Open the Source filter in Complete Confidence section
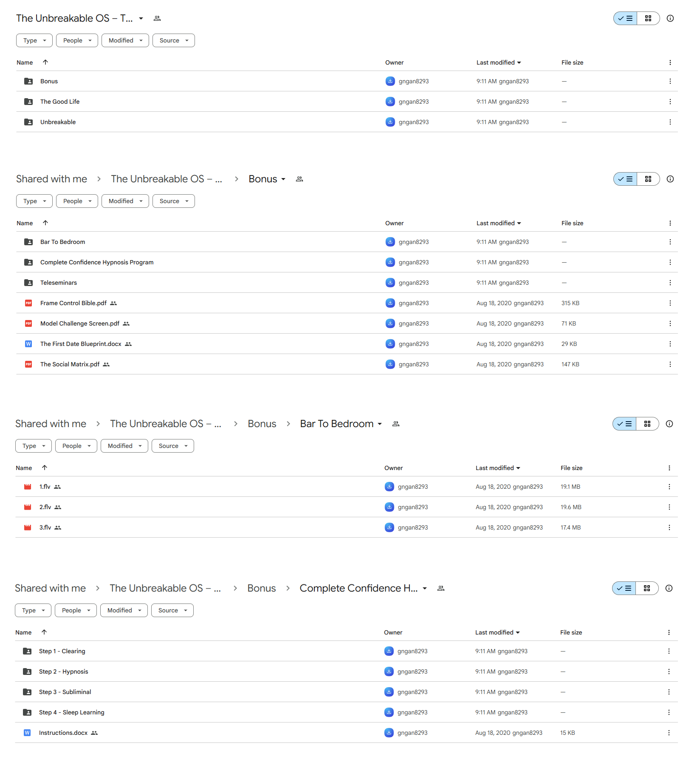 [172, 610]
